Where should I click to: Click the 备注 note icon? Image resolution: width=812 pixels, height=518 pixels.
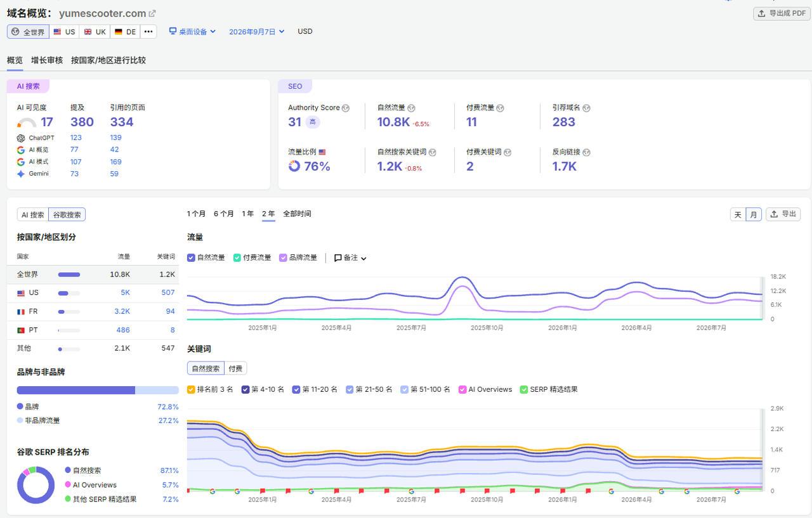click(x=338, y=258)
